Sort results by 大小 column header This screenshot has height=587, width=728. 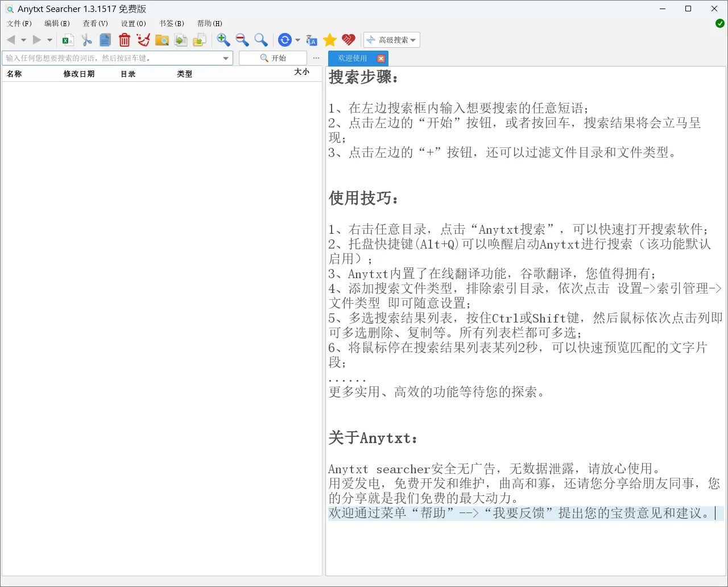pyautogui.click(x=301, y=72)
